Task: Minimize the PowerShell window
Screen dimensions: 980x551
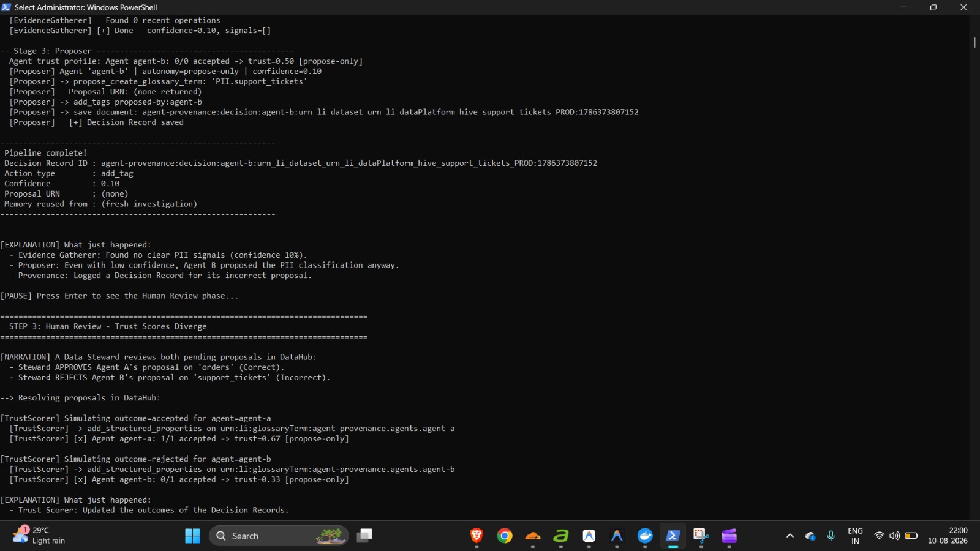Action: coord(903,7)
